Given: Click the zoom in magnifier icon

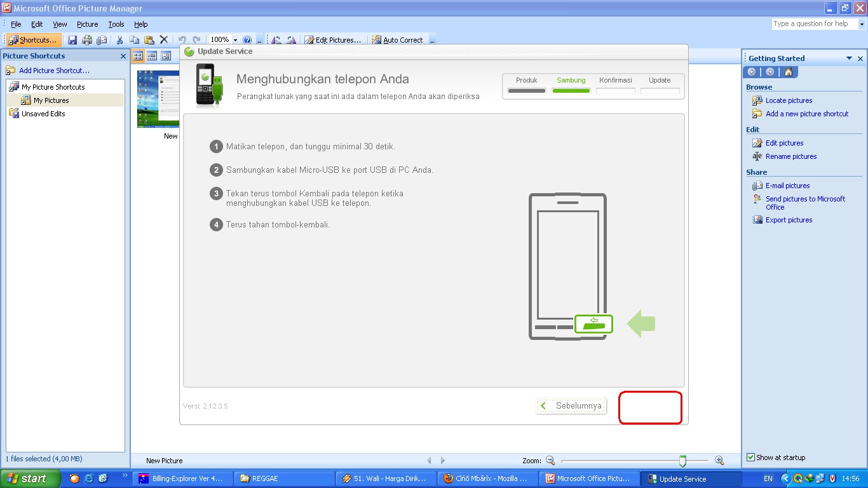Looking at the screenshot, I should 719,461.
